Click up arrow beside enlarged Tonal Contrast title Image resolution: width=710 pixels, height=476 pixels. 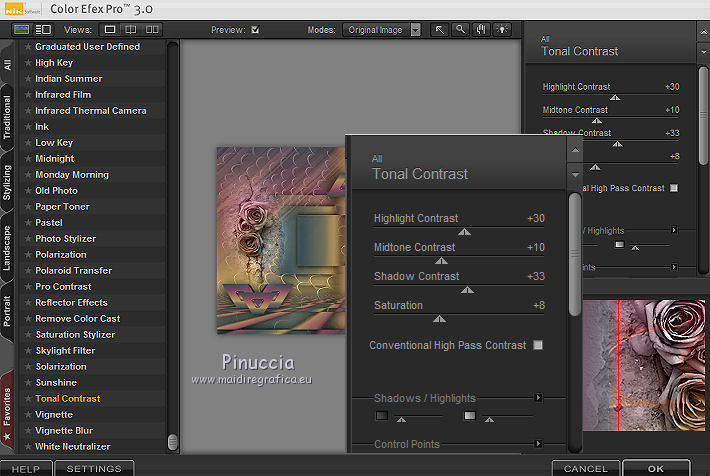(575, 150)
